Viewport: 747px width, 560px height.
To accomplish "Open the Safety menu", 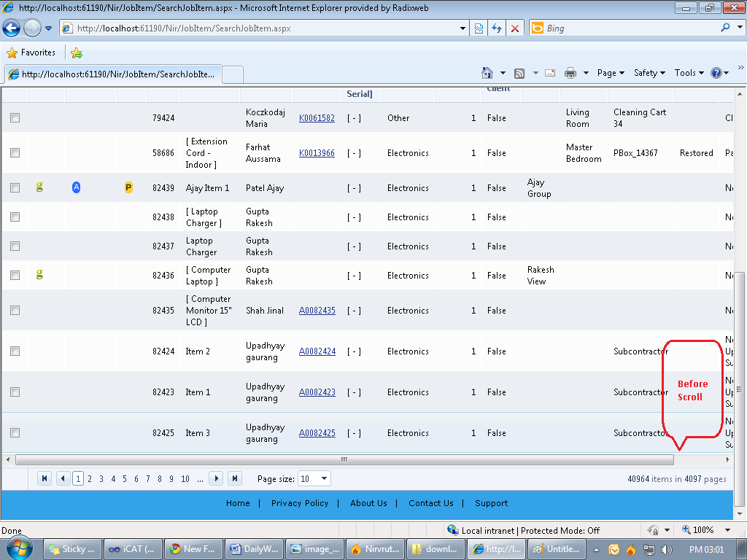I will 649,73.
